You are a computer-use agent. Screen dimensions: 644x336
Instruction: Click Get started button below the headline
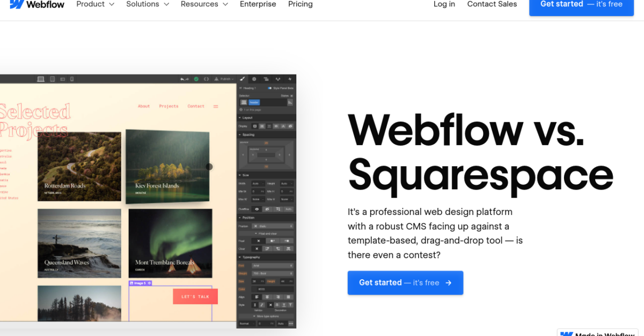pos(405,282)
